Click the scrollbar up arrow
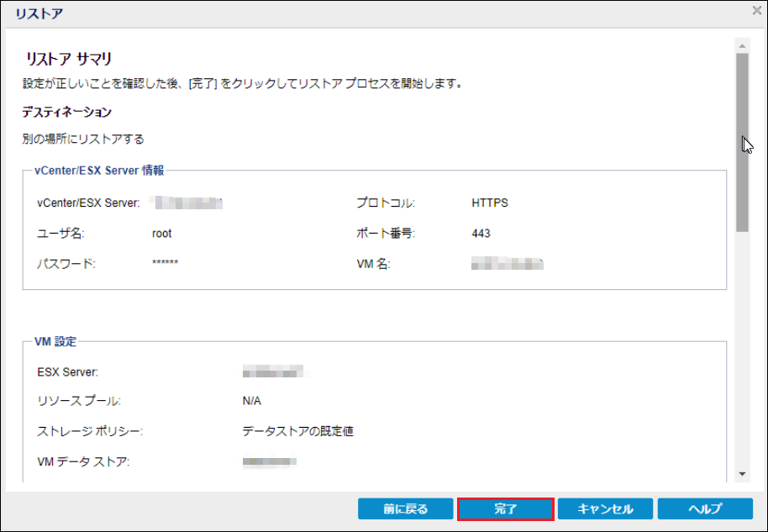The image size is (768, 532). pyautogui.click(x=742, y=45)
